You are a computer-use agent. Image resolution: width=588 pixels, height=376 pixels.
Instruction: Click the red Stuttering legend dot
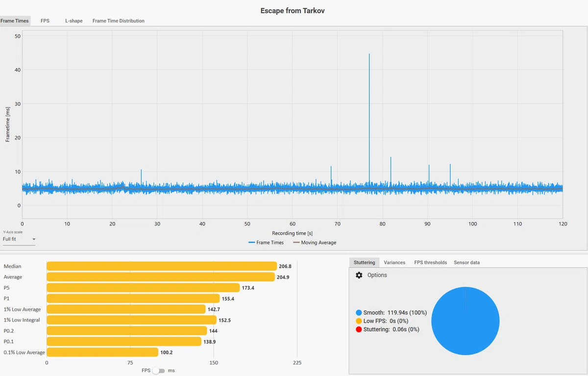359,329
